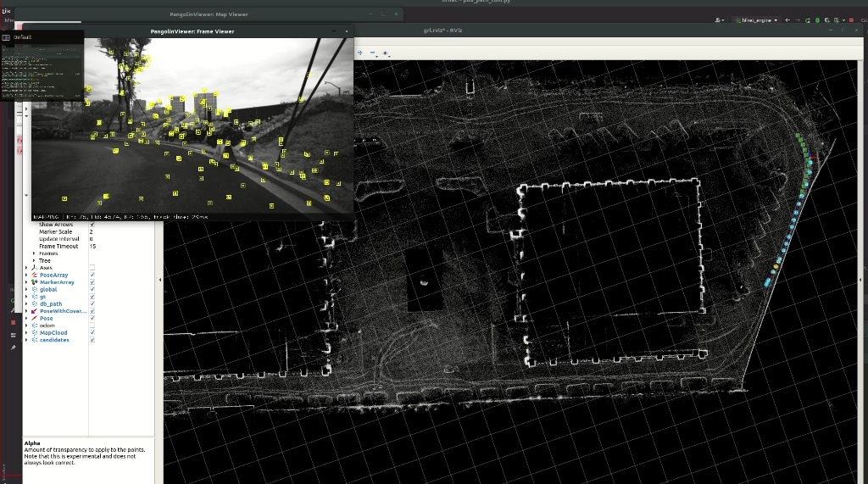
Task: Click the db_path point cloud icon
Action: [x=34, y=304]
